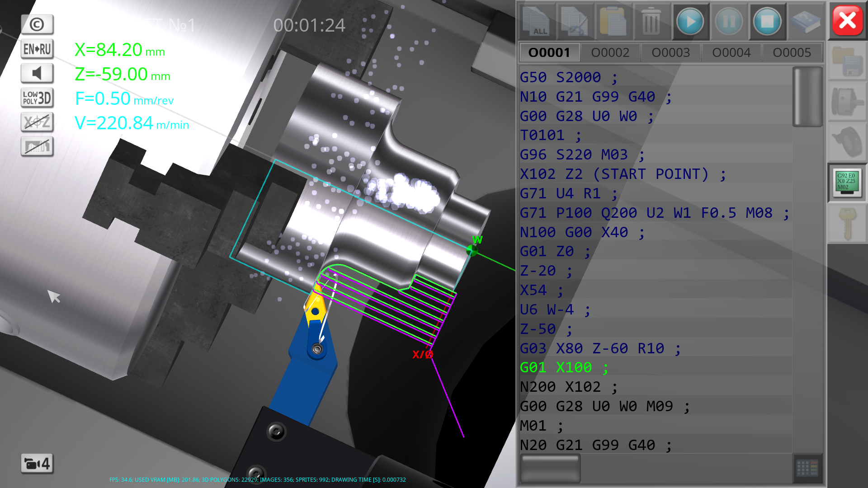Pause the simulation

[x=728, y=21]
